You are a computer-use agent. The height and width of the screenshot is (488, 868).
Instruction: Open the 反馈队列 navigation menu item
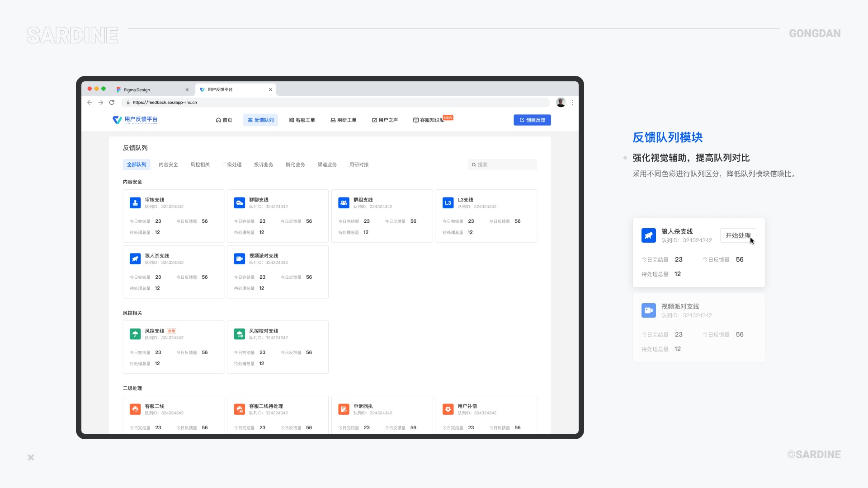click(260, 120)
